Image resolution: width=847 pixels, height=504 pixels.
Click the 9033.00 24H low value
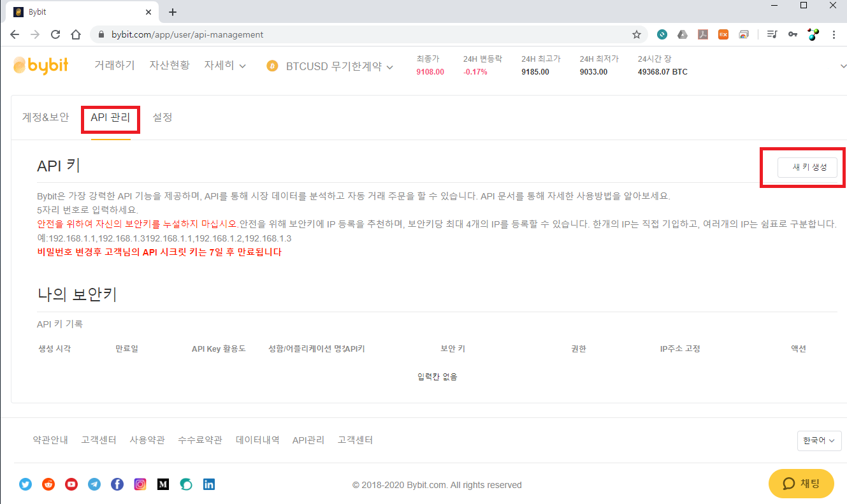pos(593,72)
